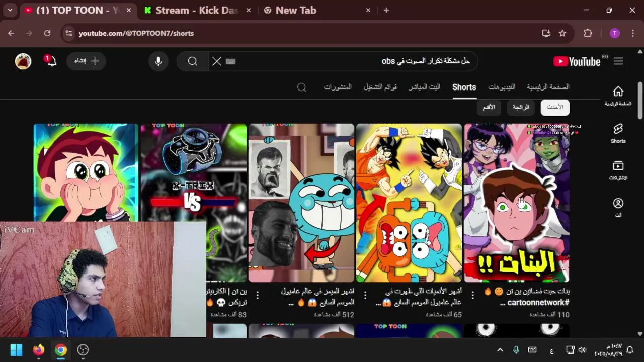Open Home in the YouTube sidebar

(618, 96)
